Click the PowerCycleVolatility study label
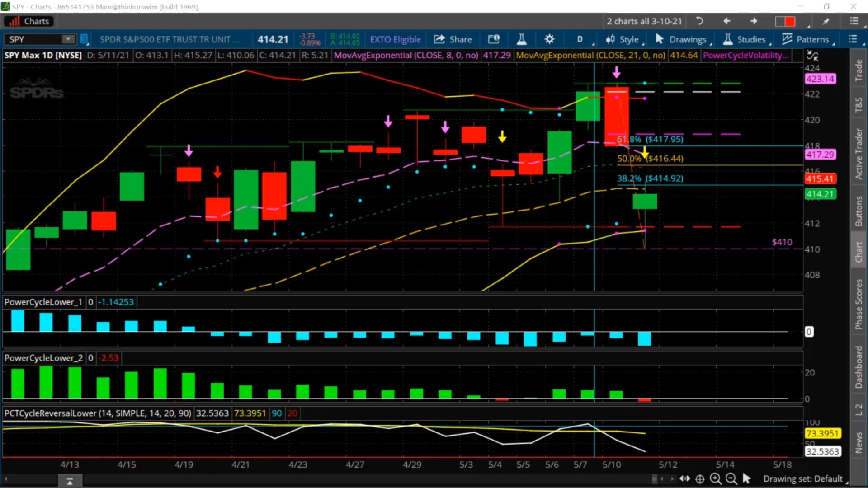This screenshot has width=868, height=488. [746, 55]
